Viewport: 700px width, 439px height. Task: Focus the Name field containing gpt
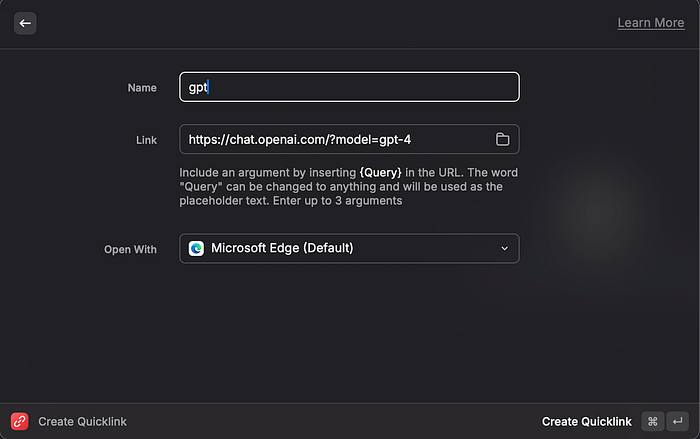coord(349,87)
